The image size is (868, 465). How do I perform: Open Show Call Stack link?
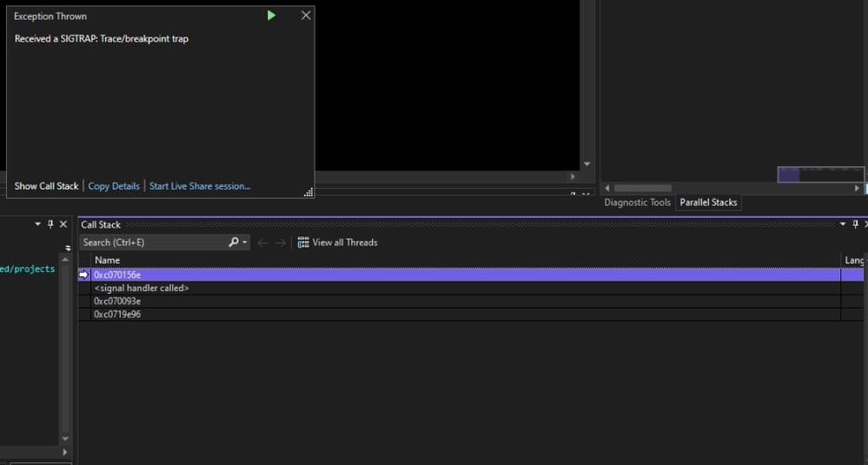pyautogui.click(x=47, y=186)
